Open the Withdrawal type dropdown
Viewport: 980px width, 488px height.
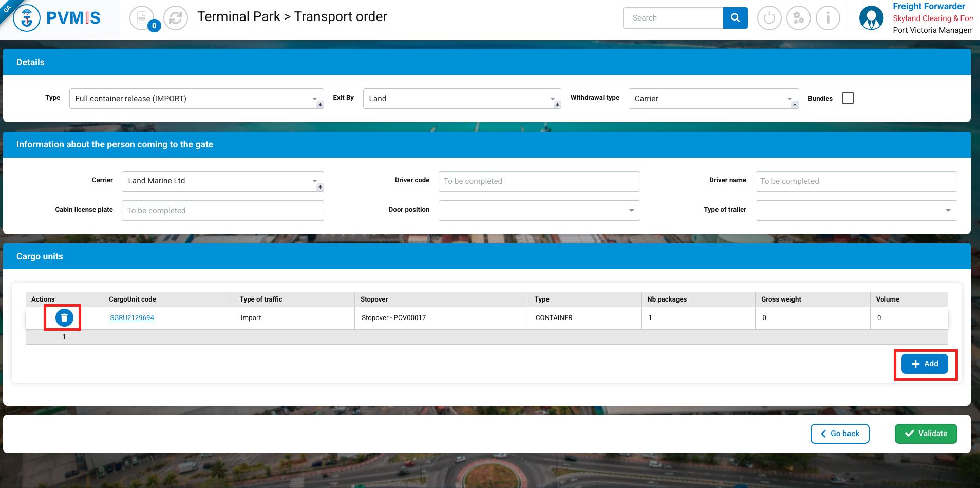pyautogui.click(x=713, y=99)
